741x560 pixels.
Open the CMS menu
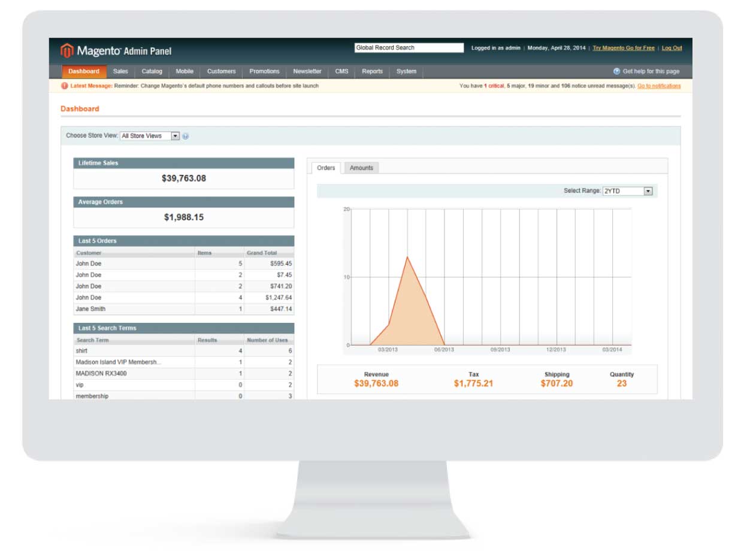341,71
